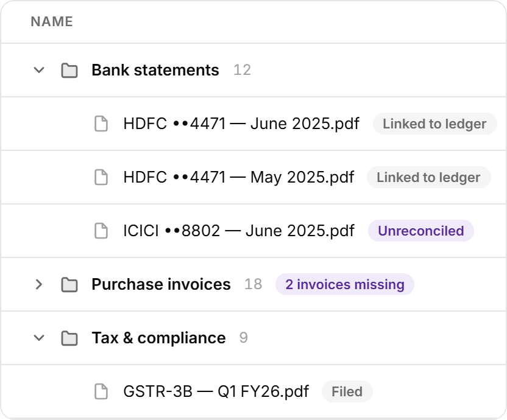507x420 pixels.
Task: Click the Unreconciled badge on ICICI file
Action: tap(421, 231)
